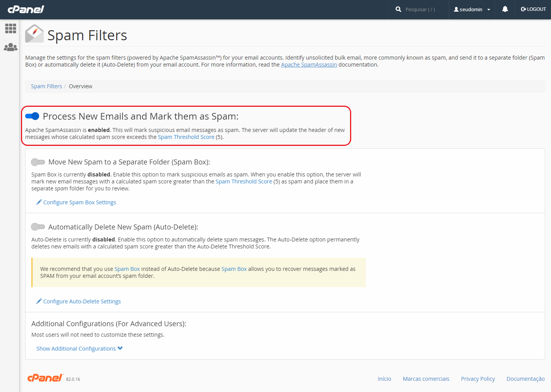Open the Privacy Policy footer link
Screen dimensions: 551x392
coord(478,379)
